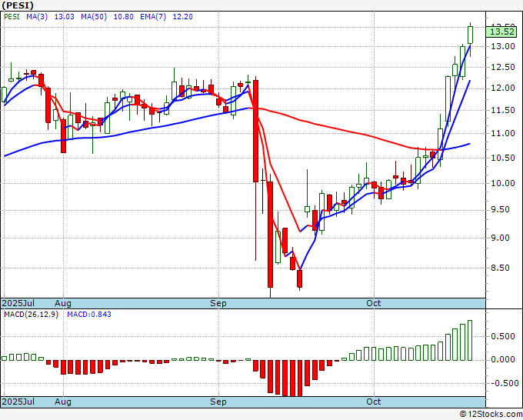Click the MA(50) indicator label
Viewport: 523px width, 420px height.
(x=94, y=17)
